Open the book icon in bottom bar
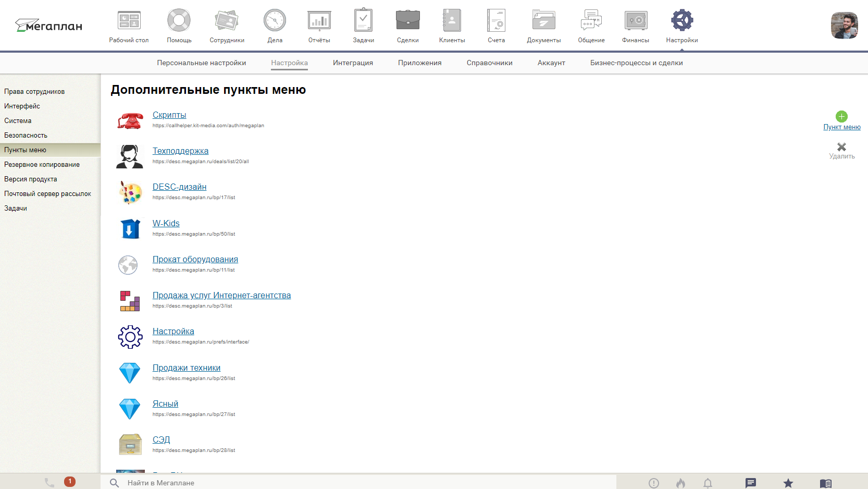Image resolution: width=868 pixels, height=489 pixels. coord(826,483)
